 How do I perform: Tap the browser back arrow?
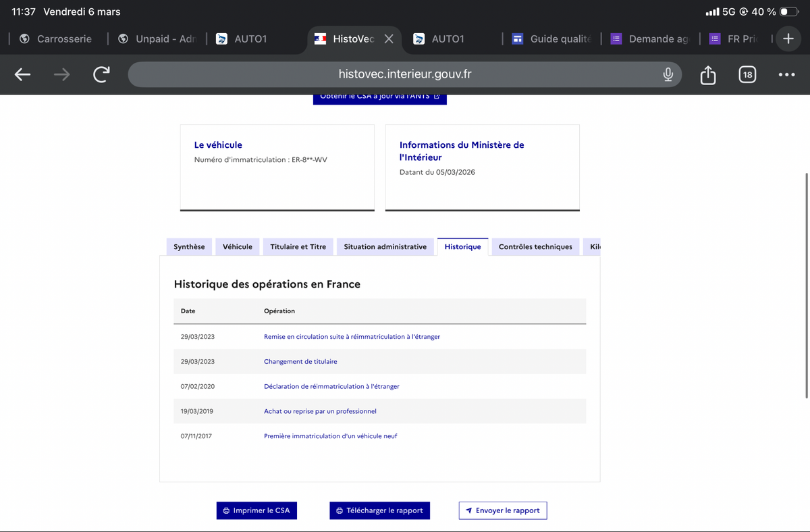[x=23, y=75]
